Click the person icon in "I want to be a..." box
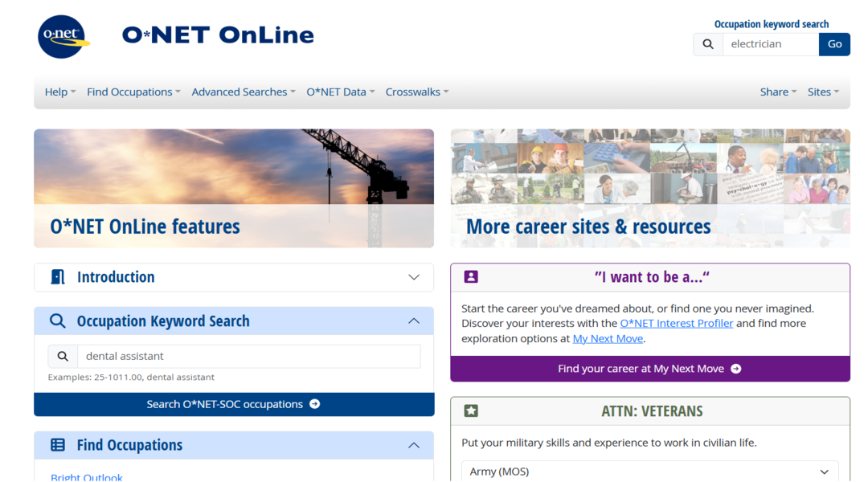 click(x=471, y=277)
